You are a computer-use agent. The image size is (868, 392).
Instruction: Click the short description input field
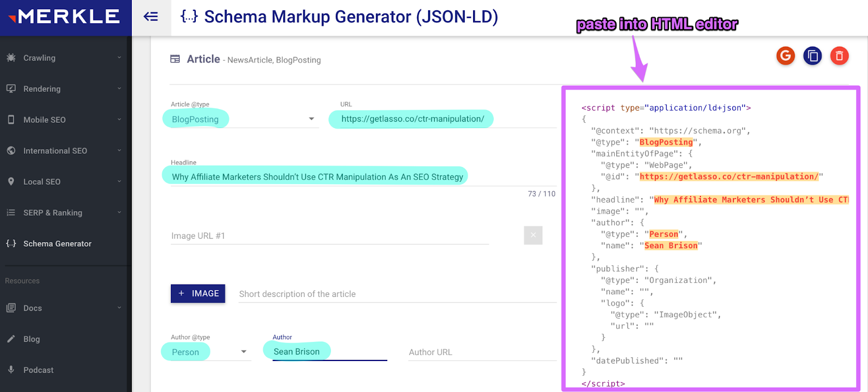(398, 294)
